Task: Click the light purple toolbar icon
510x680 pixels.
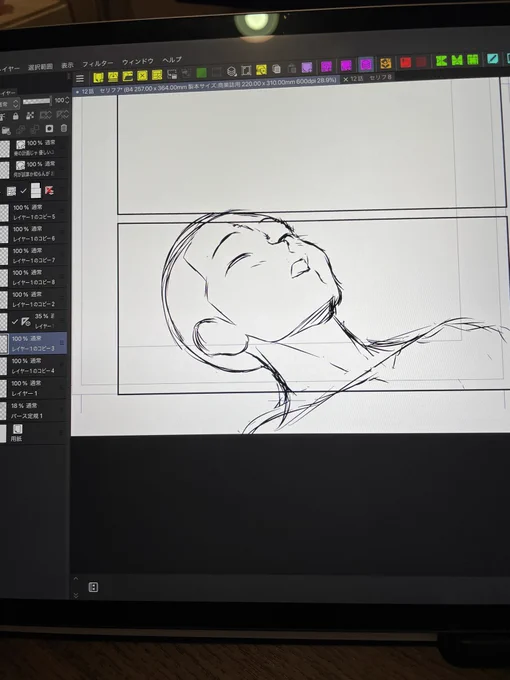Action: click(307, 67)
